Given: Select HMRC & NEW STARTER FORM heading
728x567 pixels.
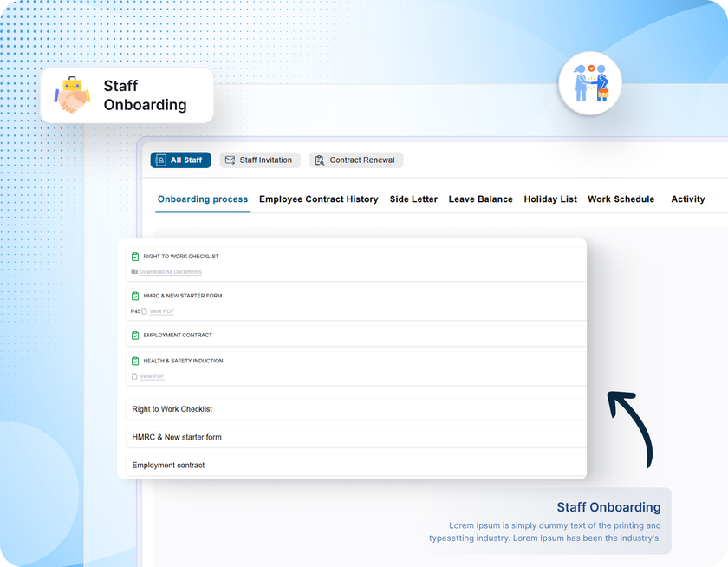Looking at the screenshot, I should [x=183, y=296].
